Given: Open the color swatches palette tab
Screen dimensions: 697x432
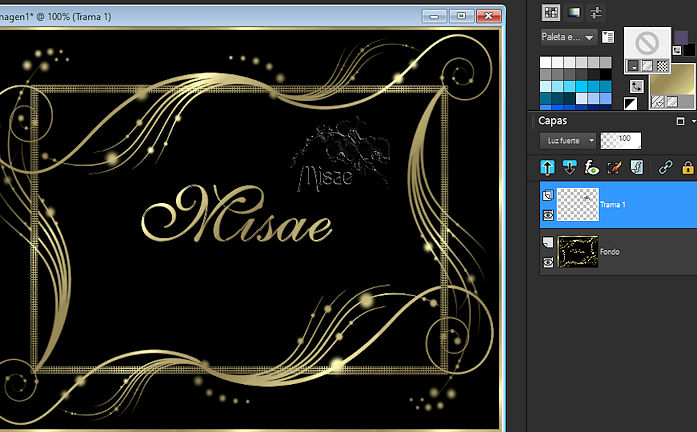Looking at the screenshot, I should [550, 12].
